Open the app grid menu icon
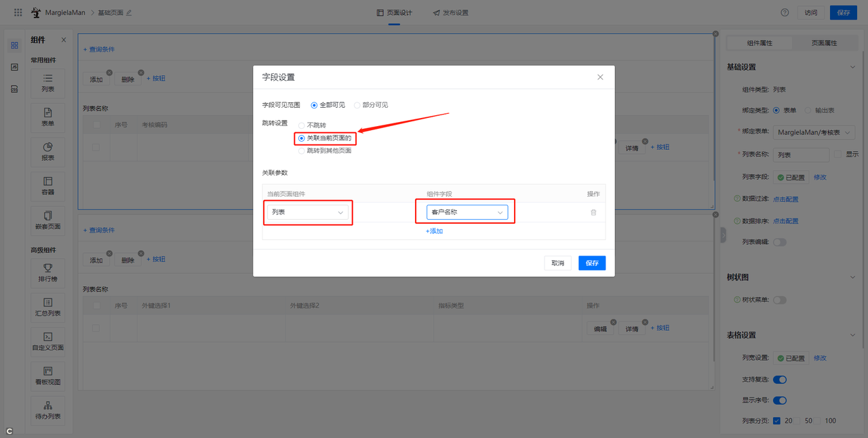Viewport: 868px width, 438px height. pos(18,12)
